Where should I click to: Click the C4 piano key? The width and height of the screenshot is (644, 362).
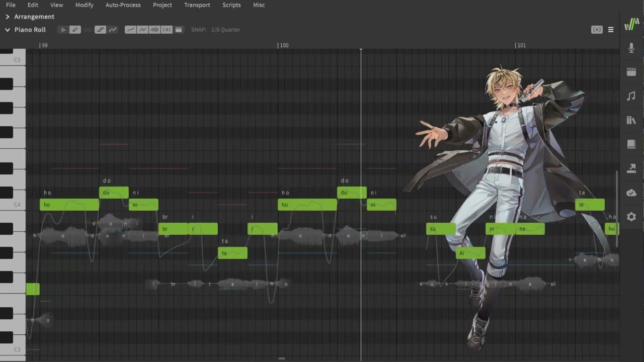click(13, 205)
